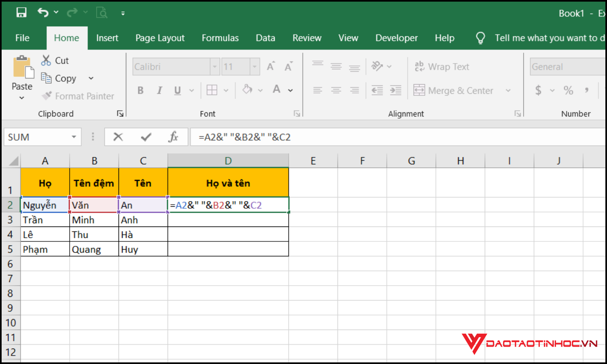The height and width of the screenshot is (364, 607).
Task: Click the Undo arrow icon
Action: 43,13
